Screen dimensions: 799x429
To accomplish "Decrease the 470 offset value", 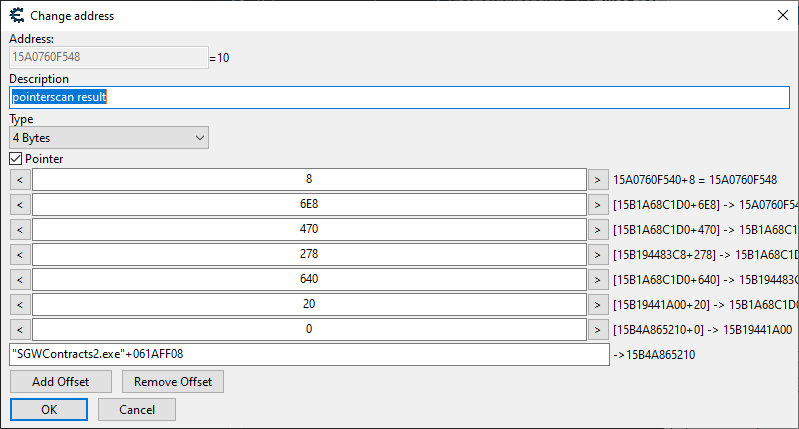I will coord(20,229).
